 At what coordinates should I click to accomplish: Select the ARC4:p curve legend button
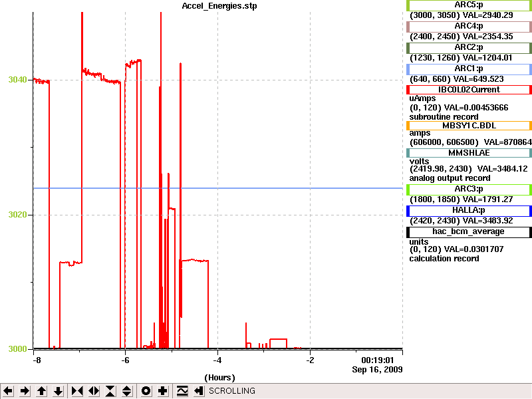[469, 27]
